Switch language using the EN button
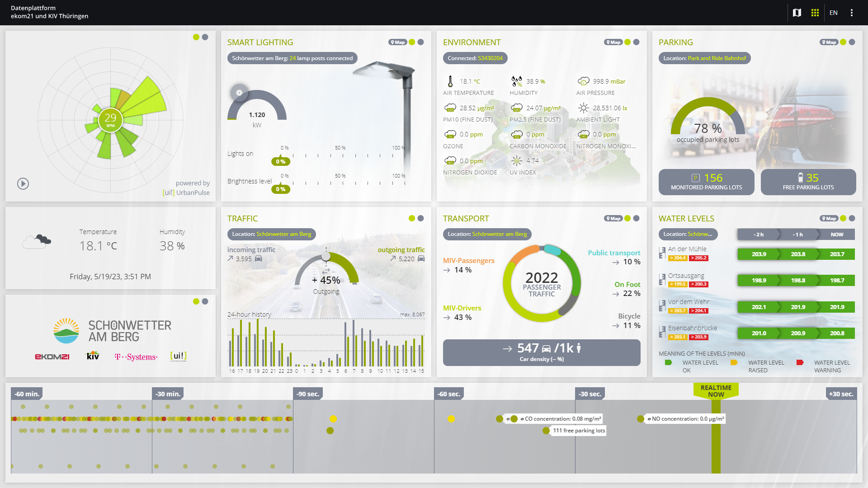This screenshot has height=488, width=868. click(x=834, y=13)
